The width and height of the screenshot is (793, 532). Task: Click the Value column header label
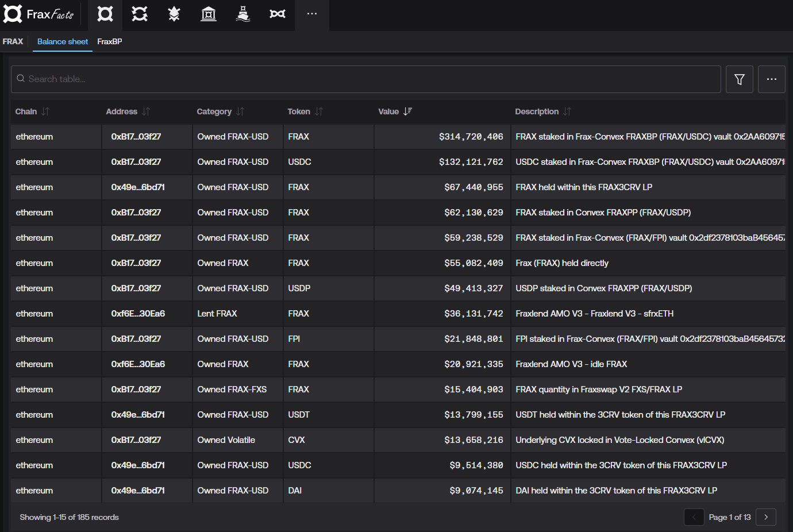(x=388, y=111)
